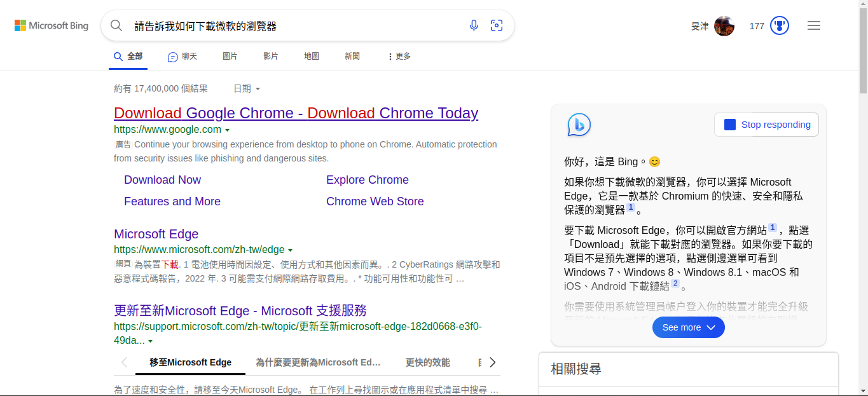Open the 更多 menu

(399, 57)
